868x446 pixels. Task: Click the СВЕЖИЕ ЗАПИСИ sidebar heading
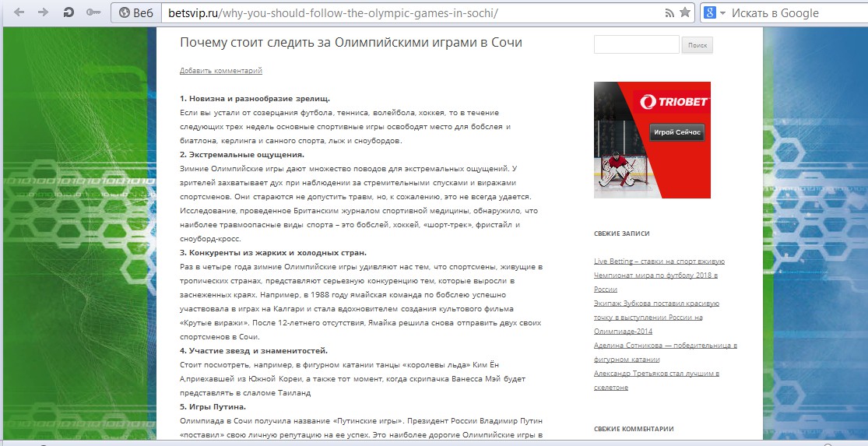pos(622,234)
